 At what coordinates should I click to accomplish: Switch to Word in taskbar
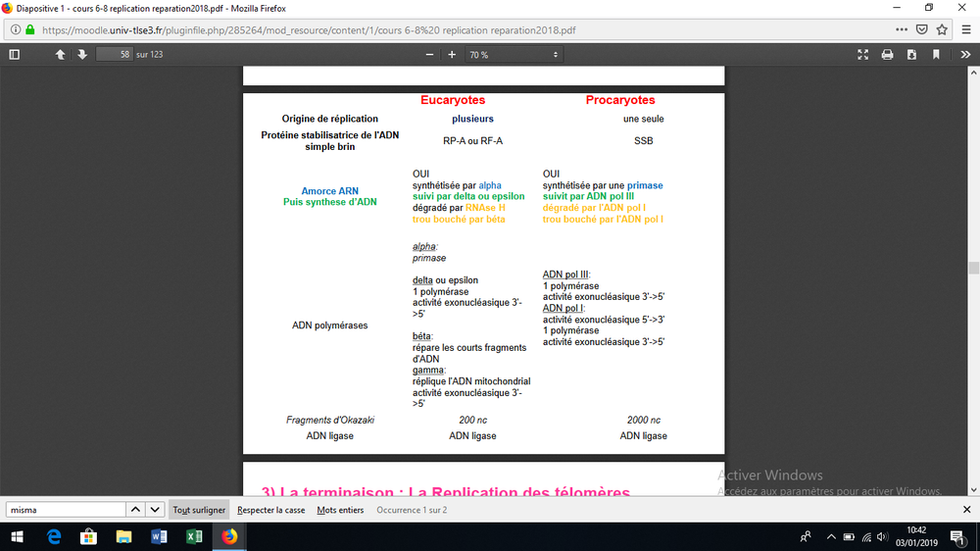(x=159, y=536)
